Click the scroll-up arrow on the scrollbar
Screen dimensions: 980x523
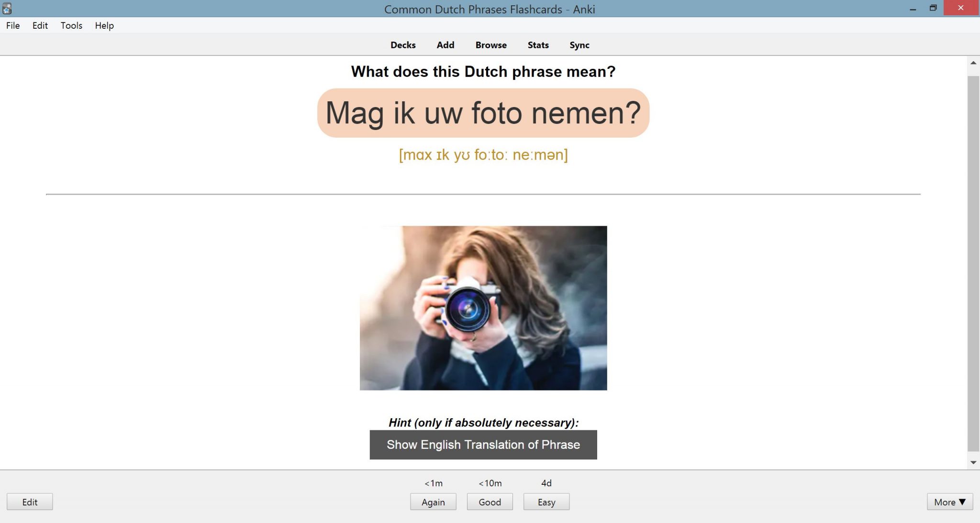point(973,63)
